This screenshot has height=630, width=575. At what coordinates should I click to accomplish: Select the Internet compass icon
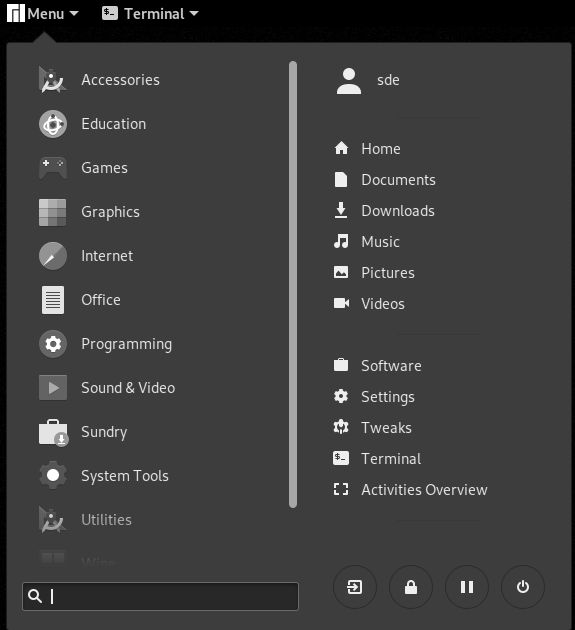click(53, 256)
